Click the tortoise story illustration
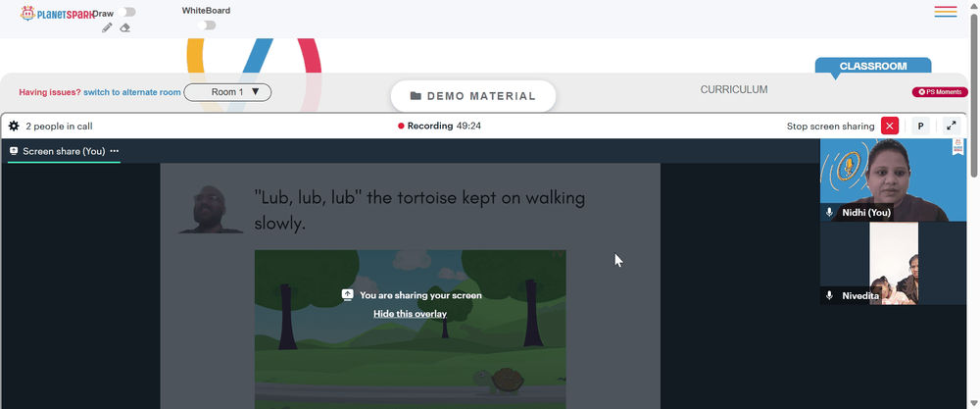The image size is (980, 409). [x=410, y=330]
